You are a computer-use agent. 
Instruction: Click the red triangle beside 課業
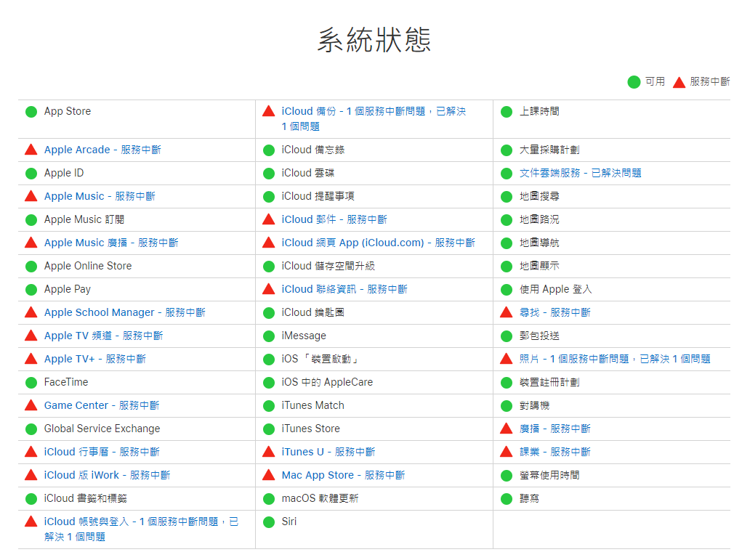(507, 452)
